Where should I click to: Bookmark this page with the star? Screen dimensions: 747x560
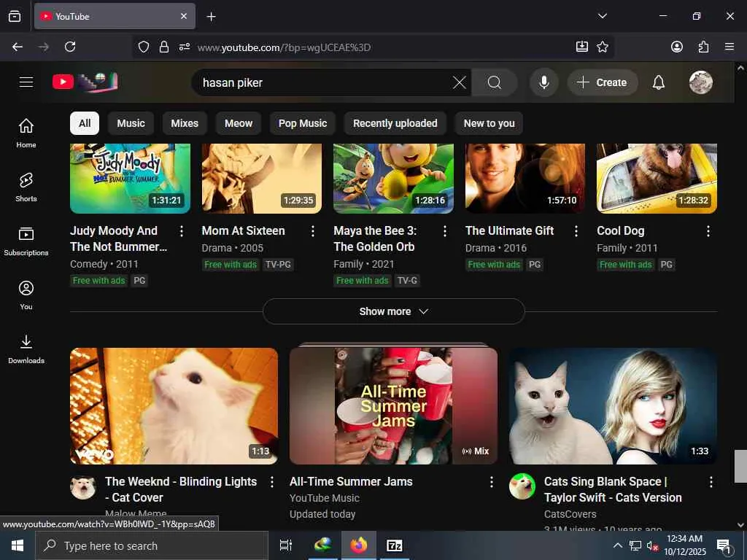[603, 47]
